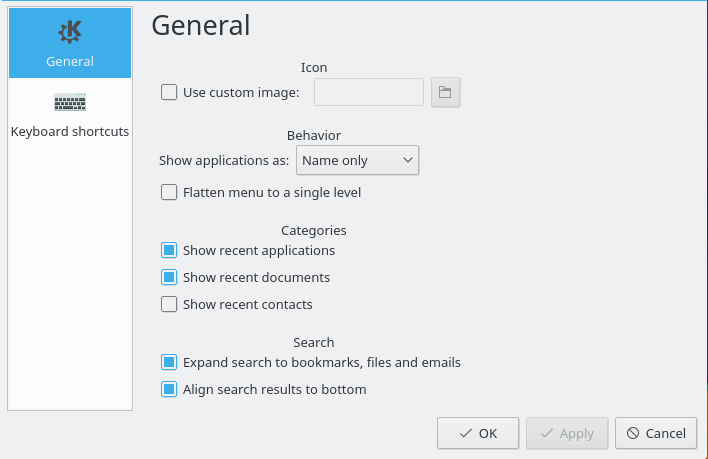The width and height of the screenshot is (708, 459).
Task: Confirm settings with the OK button
Action: click(477, 433)
